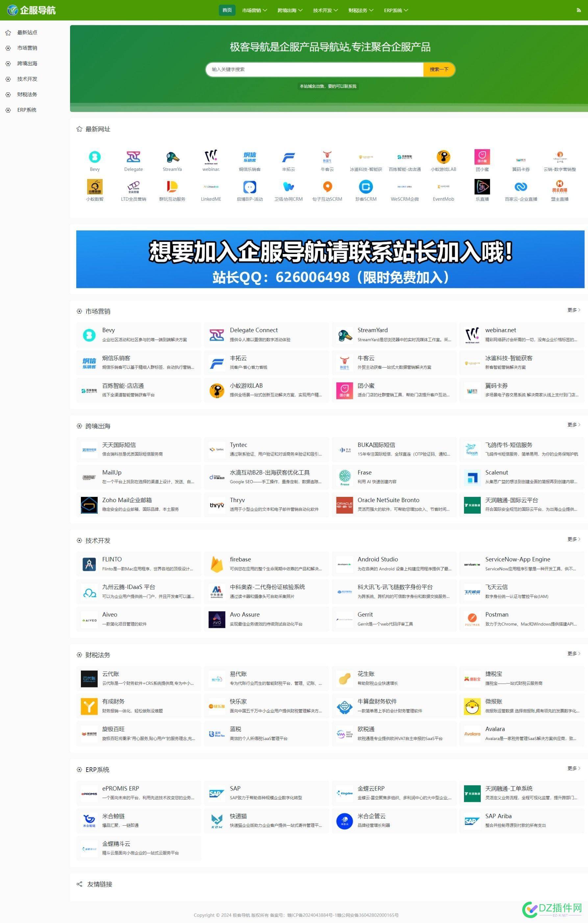Open the StreamYa duck icon
The width and height of the screenshot is (588, 923).
172,157
